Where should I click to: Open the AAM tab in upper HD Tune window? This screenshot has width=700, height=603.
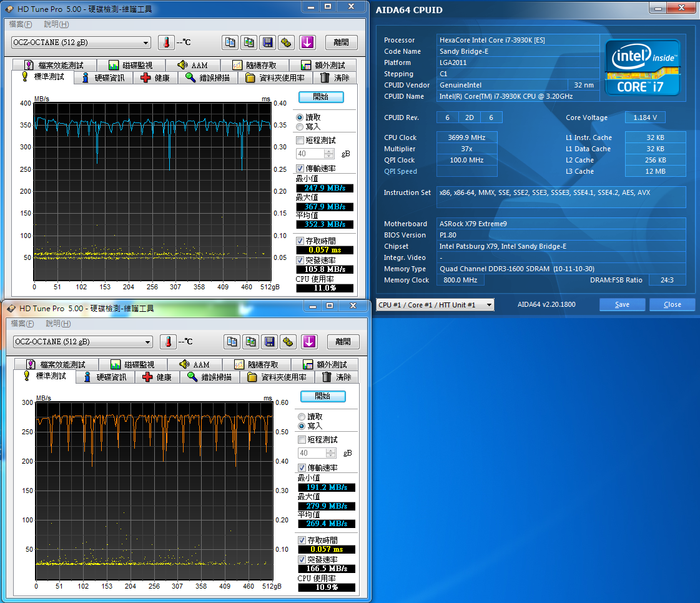tap(192, 65)
